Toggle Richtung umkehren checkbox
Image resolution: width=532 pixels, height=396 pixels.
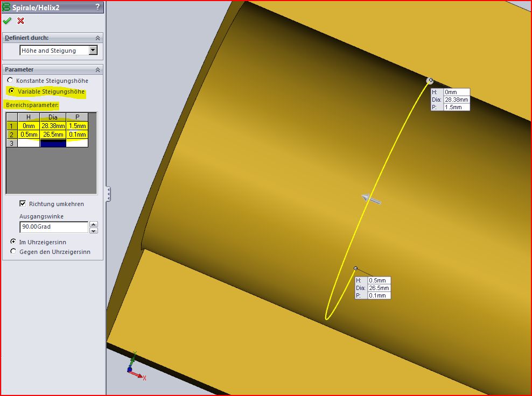(x=23, y=204)
